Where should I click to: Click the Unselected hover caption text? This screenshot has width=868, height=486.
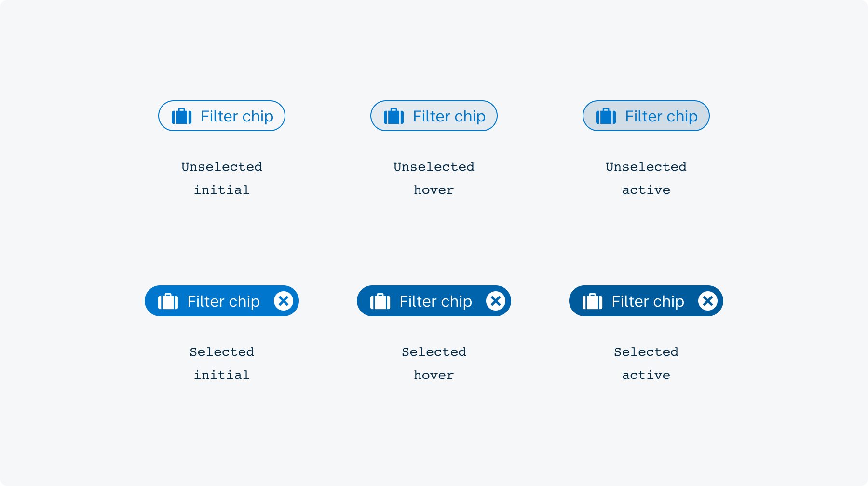(x=434, y=178)
